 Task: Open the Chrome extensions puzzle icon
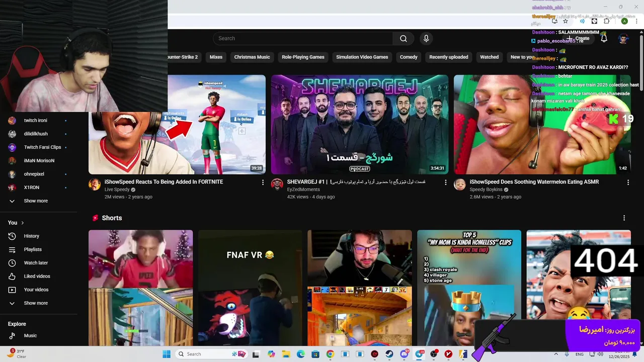(606, 21)
